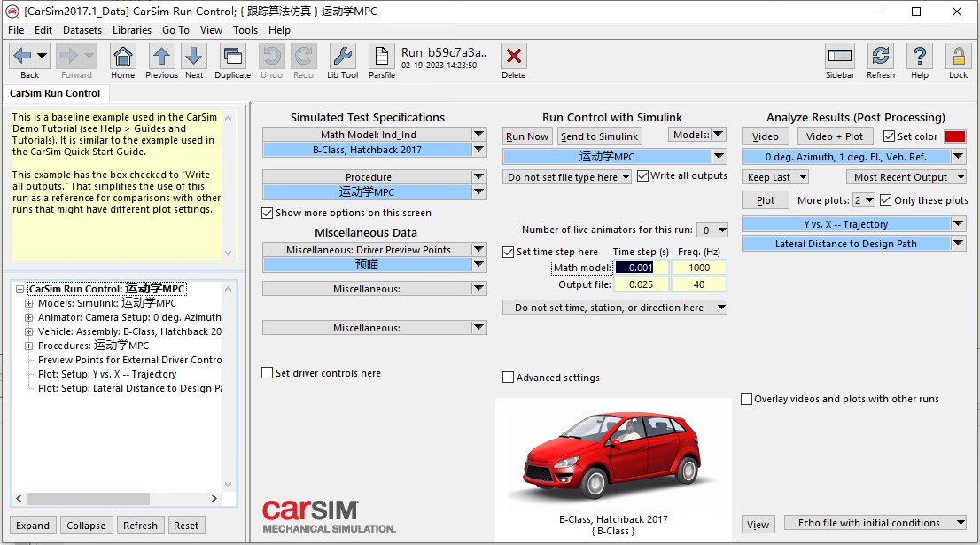
Task: Click the Back arrow toolbar icon
Action: click(x=22, y=56)
